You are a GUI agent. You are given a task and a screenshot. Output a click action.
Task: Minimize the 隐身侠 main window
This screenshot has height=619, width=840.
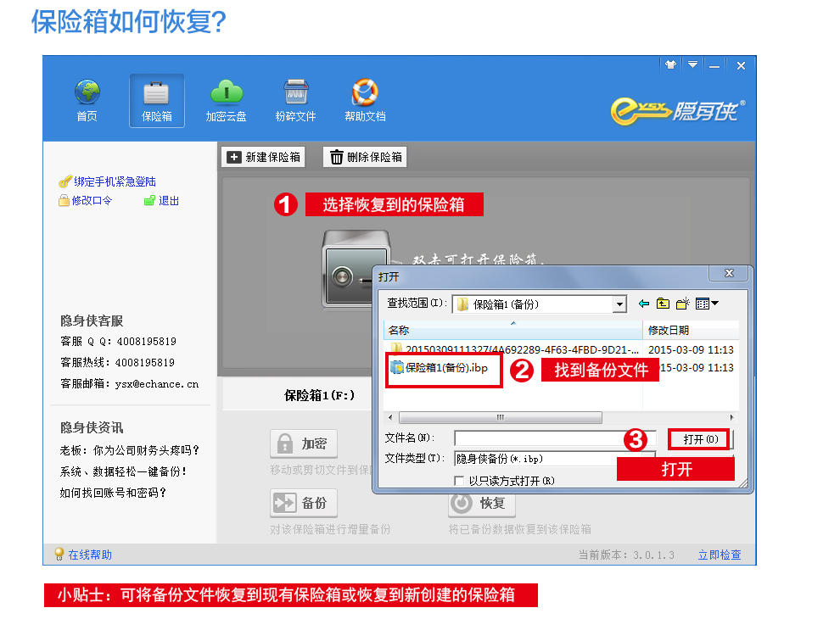[714, 65]
